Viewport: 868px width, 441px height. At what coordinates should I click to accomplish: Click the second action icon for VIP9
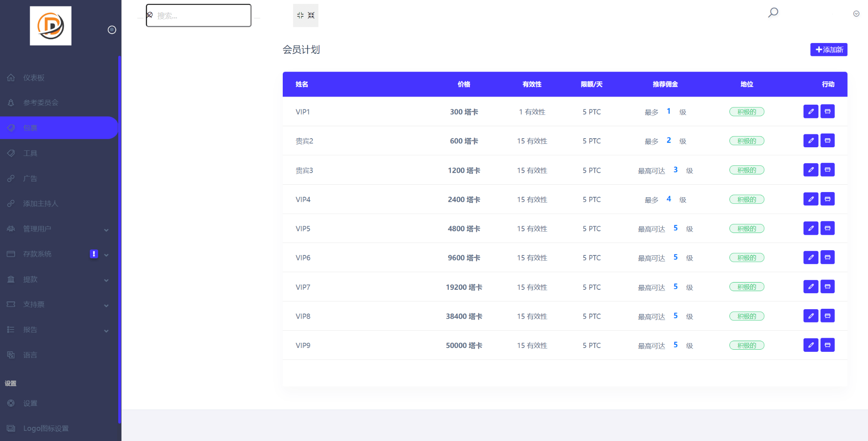pos(828,345)
